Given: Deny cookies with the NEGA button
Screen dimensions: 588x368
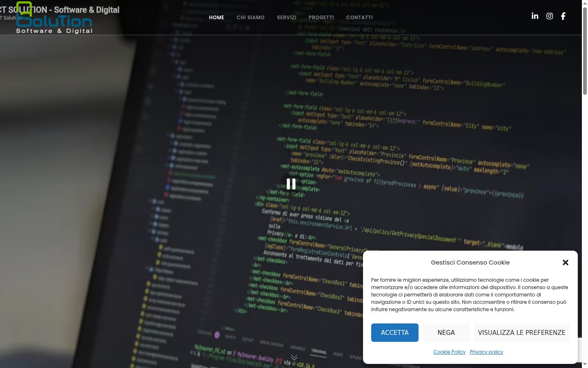Looking at the screenshot, I should [x=446, y=332].
